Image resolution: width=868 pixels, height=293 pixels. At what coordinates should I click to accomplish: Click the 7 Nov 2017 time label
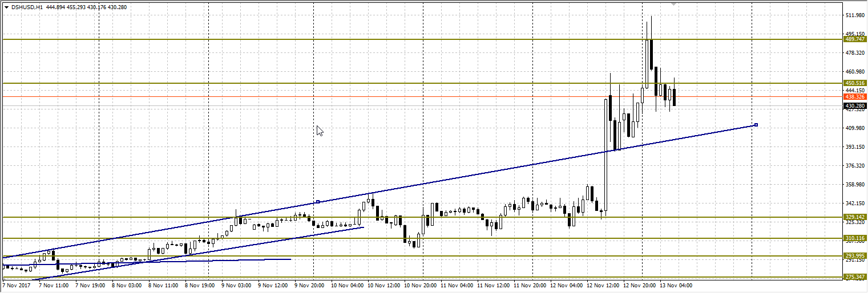16,285
